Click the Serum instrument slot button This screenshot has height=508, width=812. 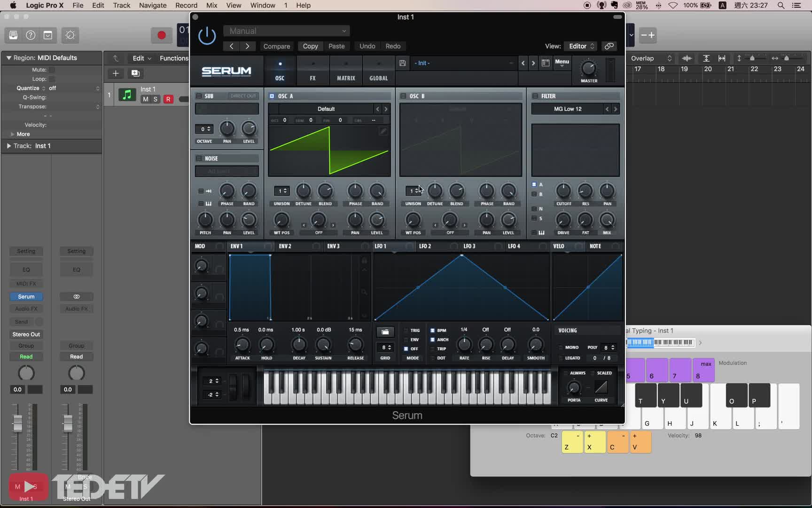(26, 296)
